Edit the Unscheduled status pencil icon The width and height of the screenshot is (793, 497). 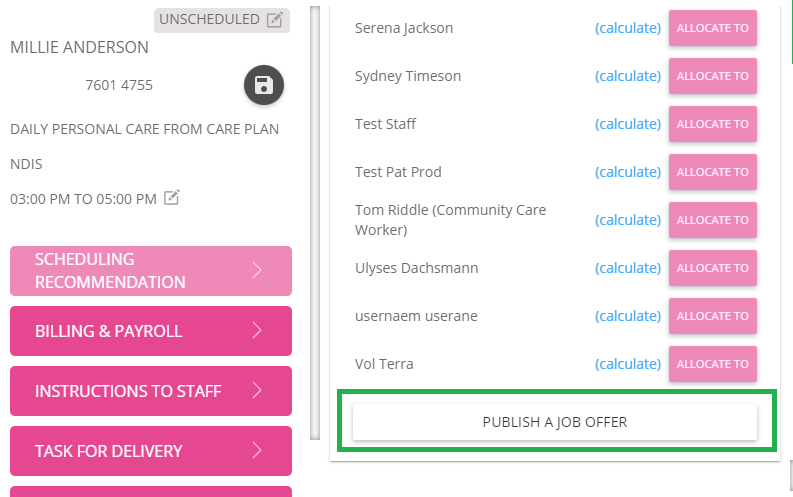coord(275,20)
